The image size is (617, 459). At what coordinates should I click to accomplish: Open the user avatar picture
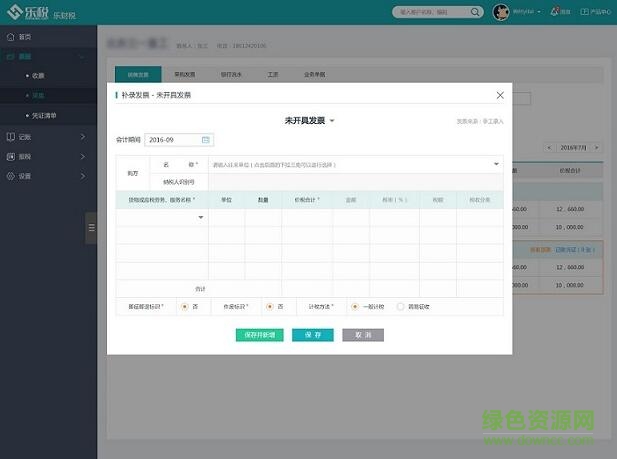[501, 12]
